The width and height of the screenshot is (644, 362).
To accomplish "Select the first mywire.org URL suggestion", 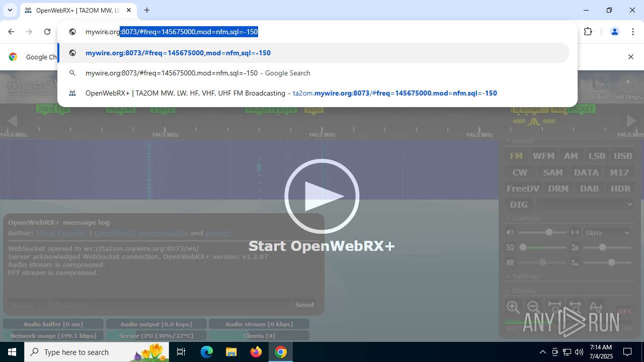I will pyautogui.click(x=313, y=53).
